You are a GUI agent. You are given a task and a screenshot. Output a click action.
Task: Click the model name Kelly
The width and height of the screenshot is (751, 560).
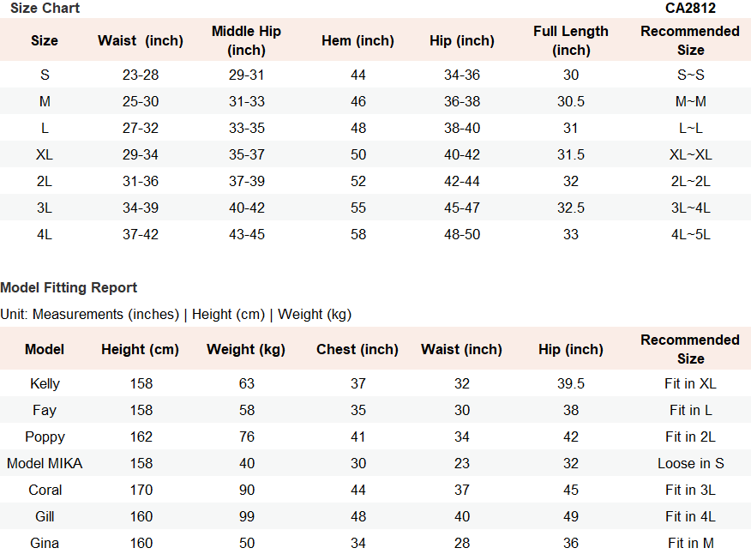pos(45,383)
